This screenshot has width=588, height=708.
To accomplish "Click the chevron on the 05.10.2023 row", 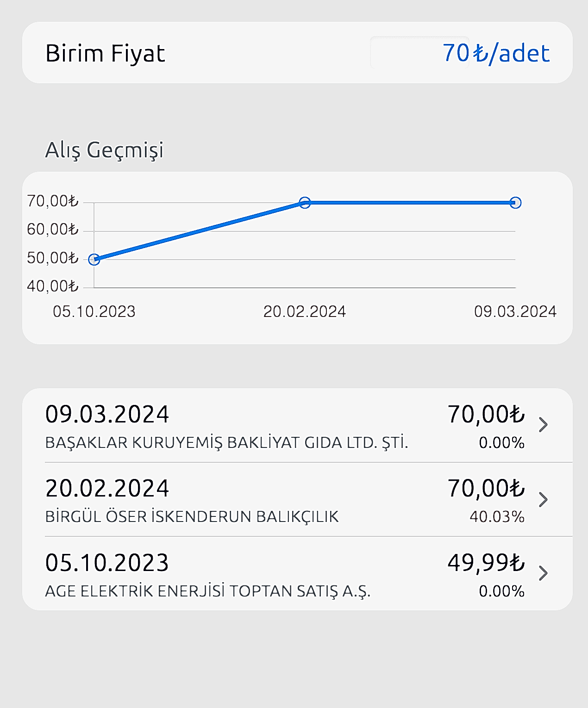I will [543, 573].
